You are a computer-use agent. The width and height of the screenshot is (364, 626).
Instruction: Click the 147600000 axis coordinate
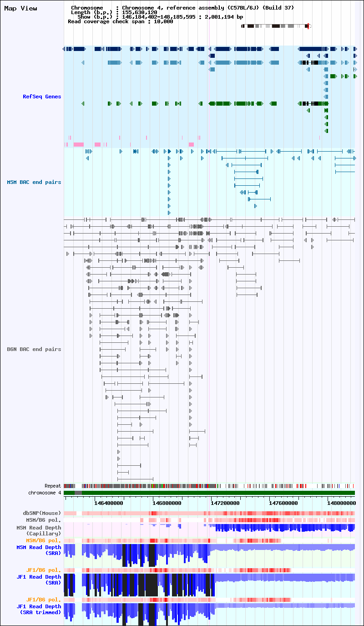point(283,503)
